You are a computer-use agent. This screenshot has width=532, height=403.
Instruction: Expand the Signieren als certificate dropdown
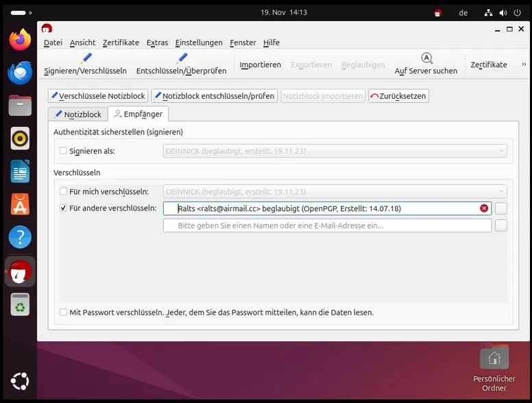[335, 151]
